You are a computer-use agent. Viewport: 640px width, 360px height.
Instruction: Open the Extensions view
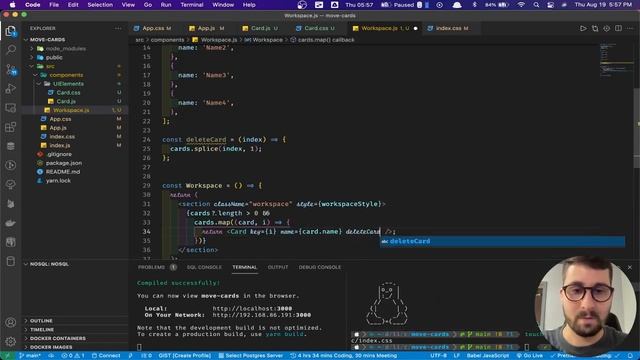[11, 127]
